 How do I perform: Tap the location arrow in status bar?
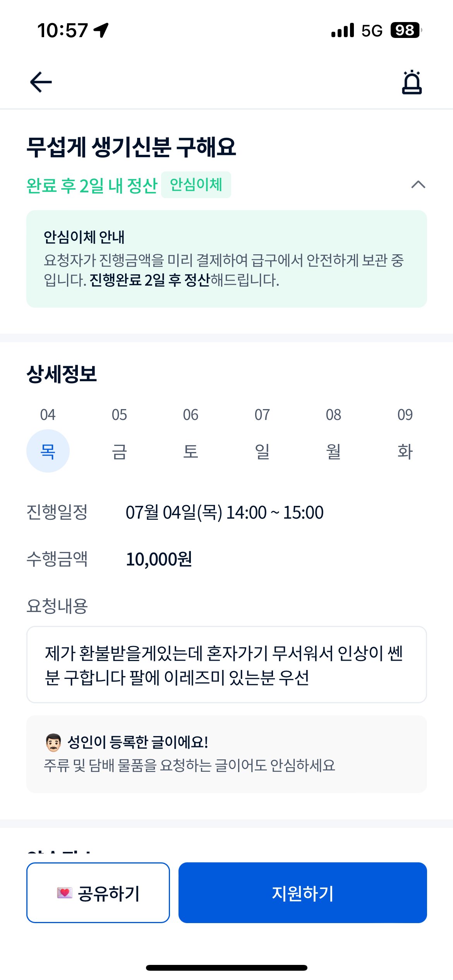tap(101, 30)
